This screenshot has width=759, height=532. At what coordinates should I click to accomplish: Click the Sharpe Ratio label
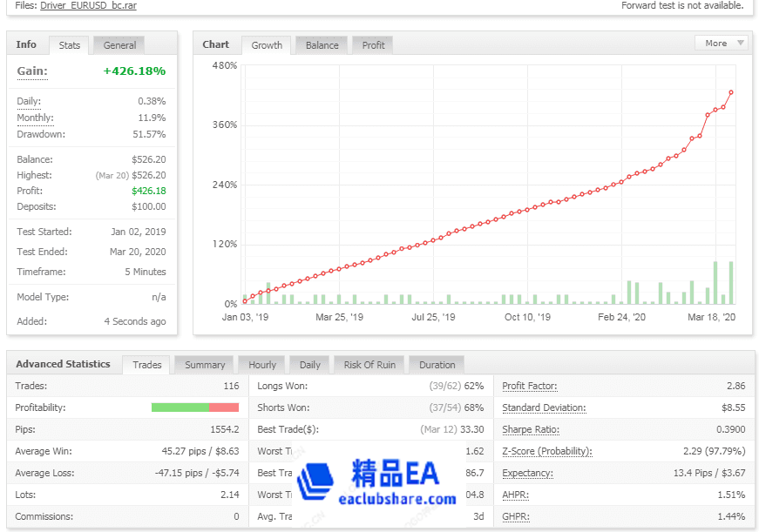(x=531, y=429)
